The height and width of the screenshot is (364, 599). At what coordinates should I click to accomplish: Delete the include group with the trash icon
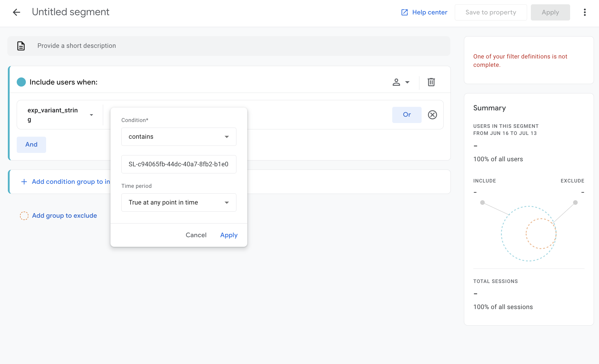[431, 82]
